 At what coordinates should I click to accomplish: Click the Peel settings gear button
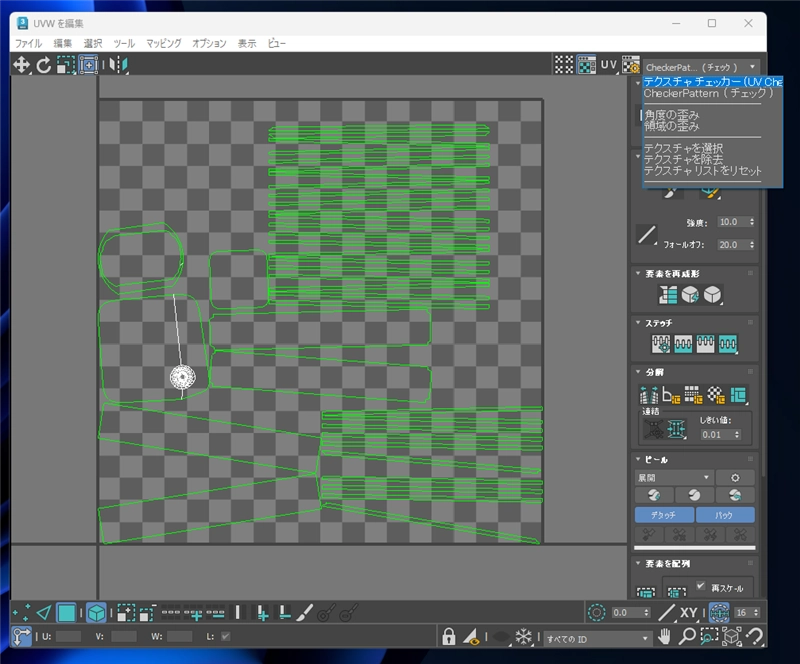click(x=735, y=478)
